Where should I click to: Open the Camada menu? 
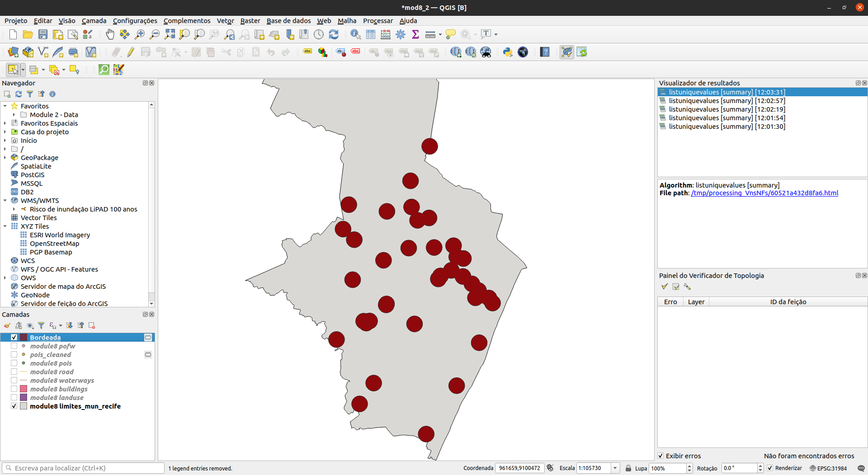tap(94, 21)
